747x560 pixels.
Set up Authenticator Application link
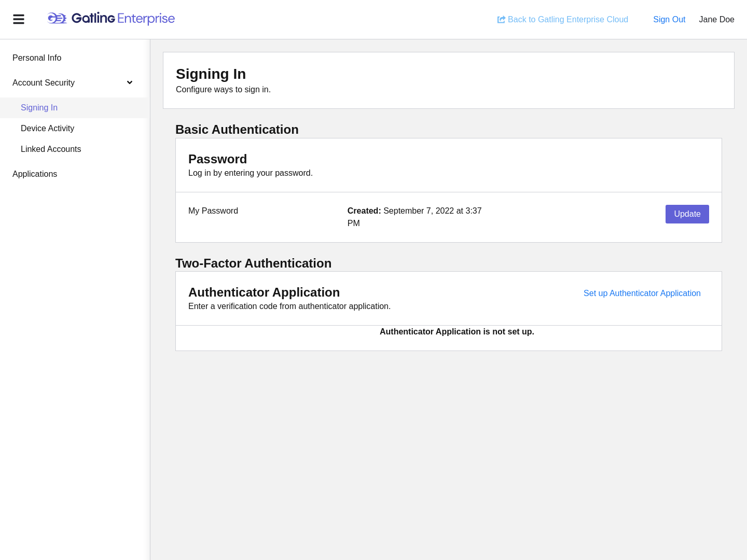(642, 293)
